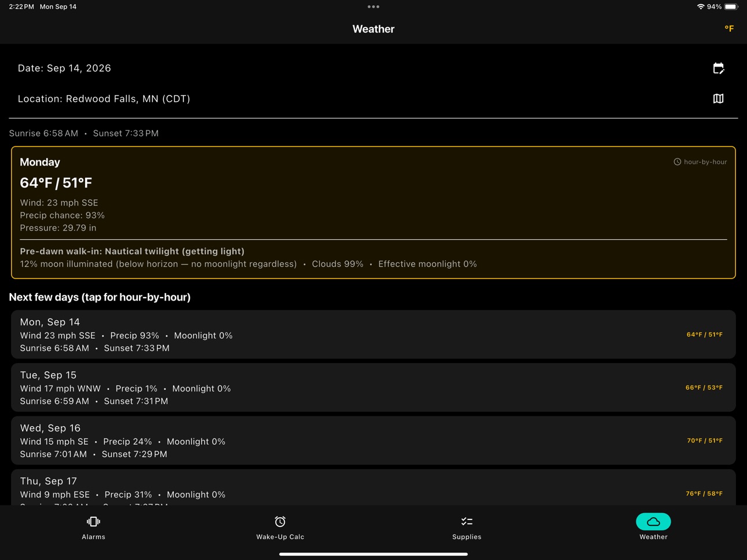Open the Wed, Sep 16 forecast row
Screen dimensions: 747x560
[373, 441]
